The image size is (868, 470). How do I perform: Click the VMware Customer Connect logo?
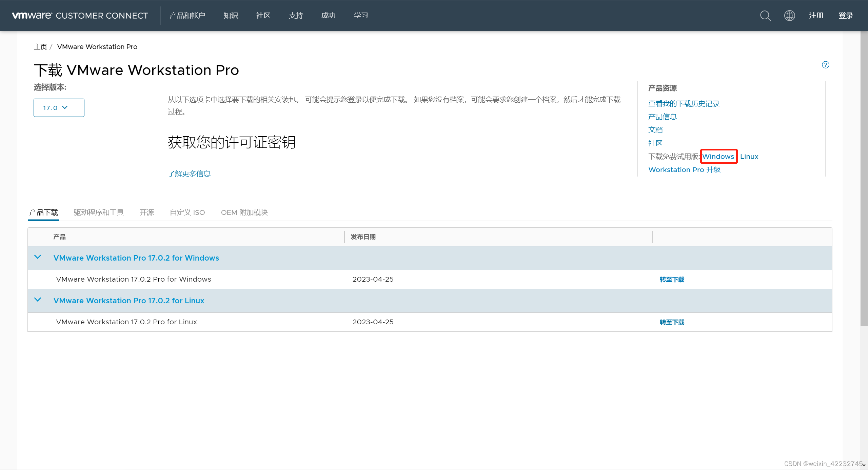click(80, 16)
